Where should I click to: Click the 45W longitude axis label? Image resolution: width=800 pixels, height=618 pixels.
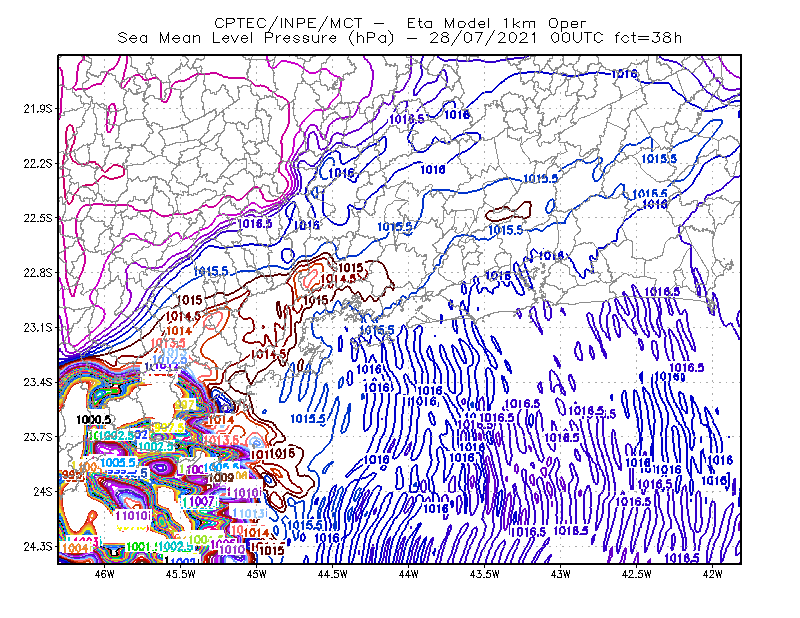tap(257, 574)
